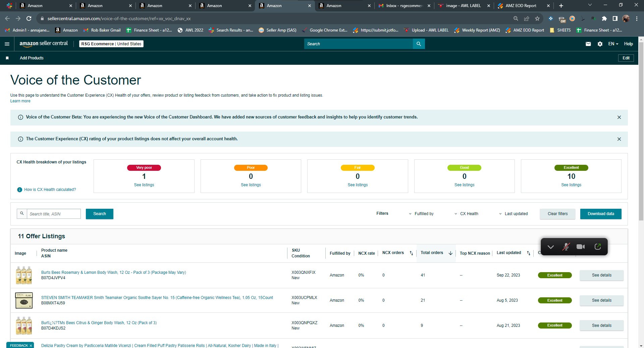Image resolution: width=644 pixels, height=348 pixels.
Task: Click the Clear filters button
Action: 557,214
